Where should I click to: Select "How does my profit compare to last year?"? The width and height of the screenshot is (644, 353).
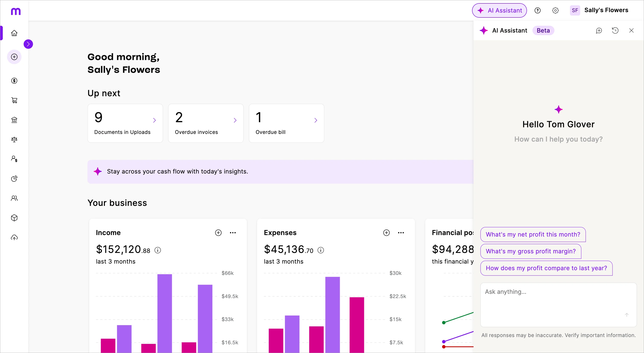coord(546,268)
